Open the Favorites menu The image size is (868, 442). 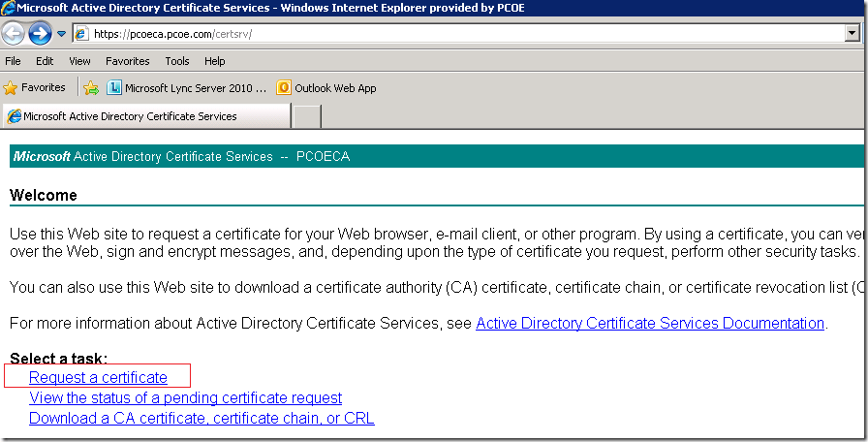(x=127, y=61)
